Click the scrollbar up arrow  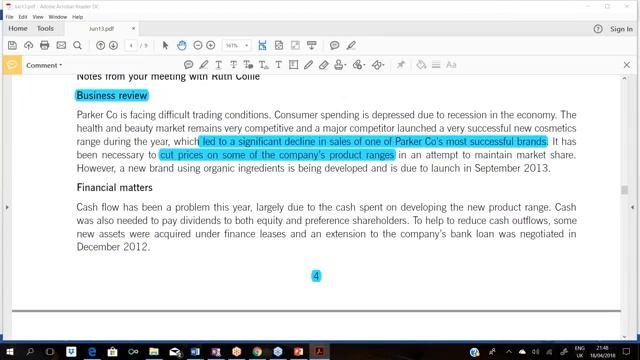624,78
